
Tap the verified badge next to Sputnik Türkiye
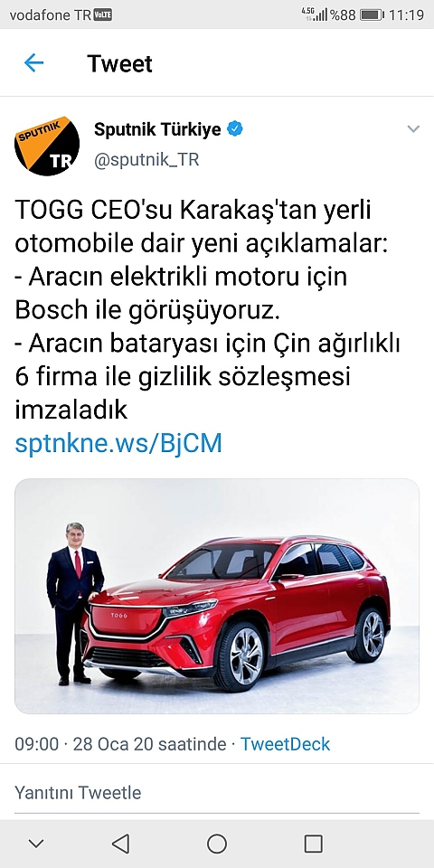(x=235, y=129)
